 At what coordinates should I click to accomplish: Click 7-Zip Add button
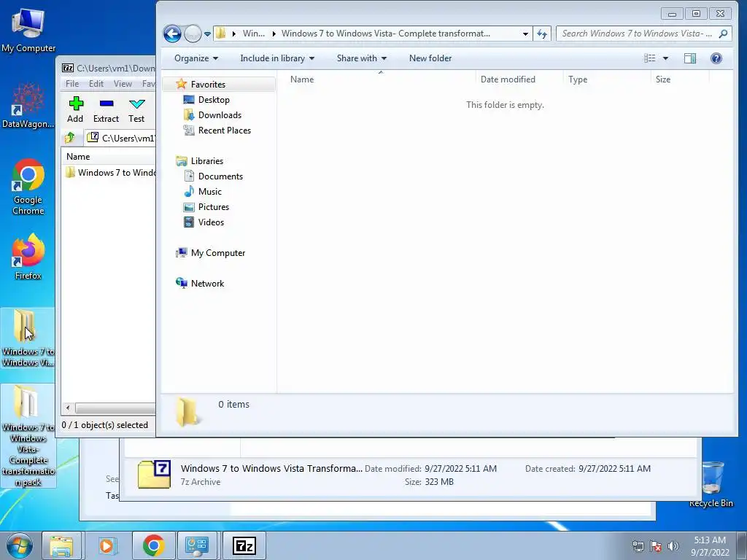(x=75, y=109)
